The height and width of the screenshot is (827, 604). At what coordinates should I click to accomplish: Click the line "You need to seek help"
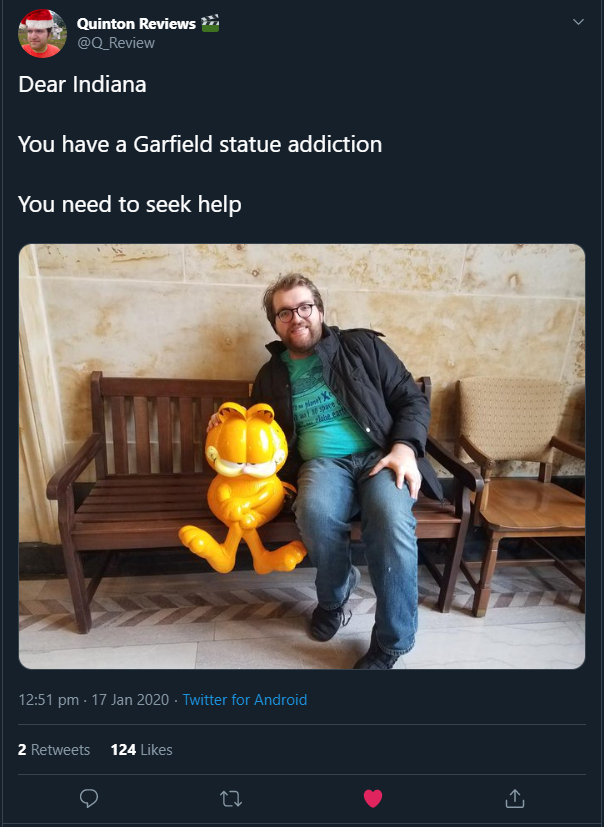click(130, 205)
